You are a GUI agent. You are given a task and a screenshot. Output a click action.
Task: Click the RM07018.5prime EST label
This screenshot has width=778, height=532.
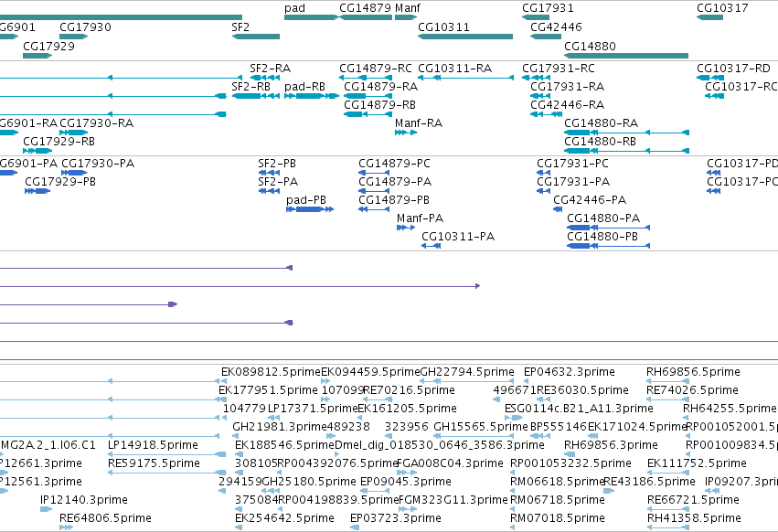click(558, 518)
